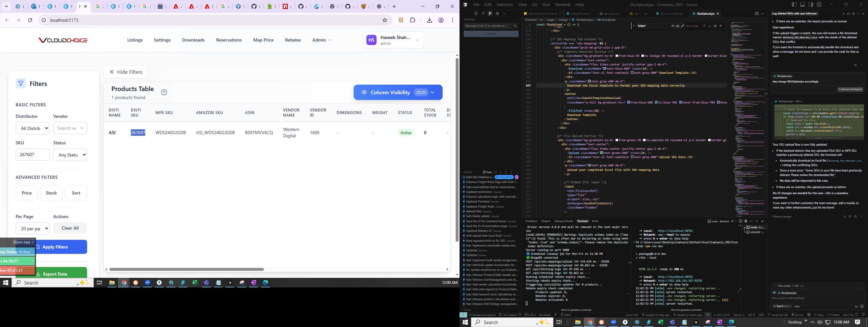
Task: Open Extensions view in Cursor sidebar
Action: 498,13
